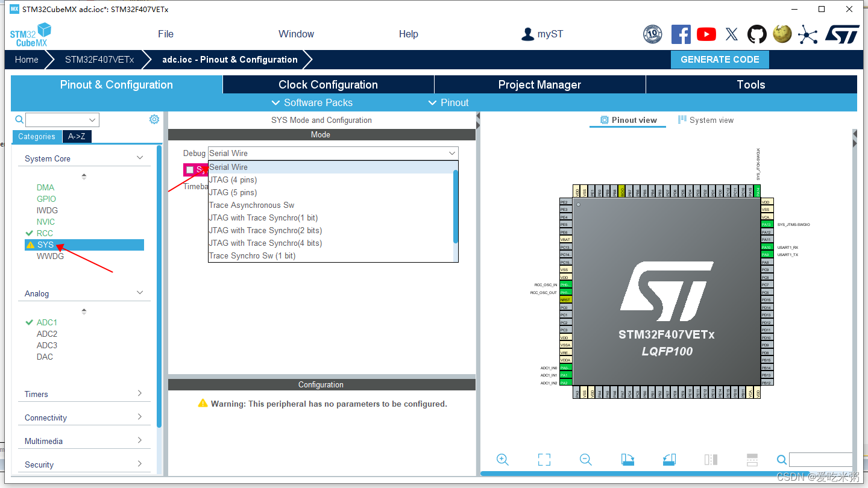Image resolution: width=868 pixels, height=488 pixels.
Task: Click the pin search input field
Action: click(820, 460)
